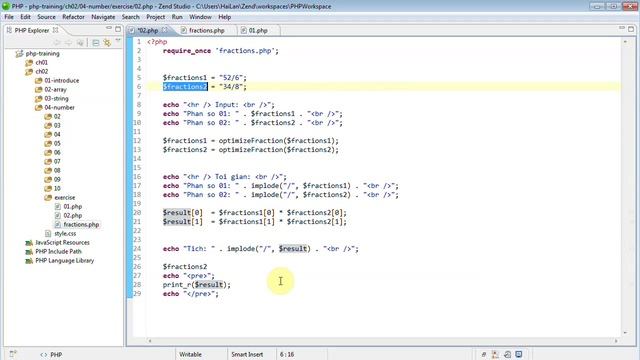This screenshot has height=360, width=640.
Task: Open the Run menu
Action: (x=177, y=17)
